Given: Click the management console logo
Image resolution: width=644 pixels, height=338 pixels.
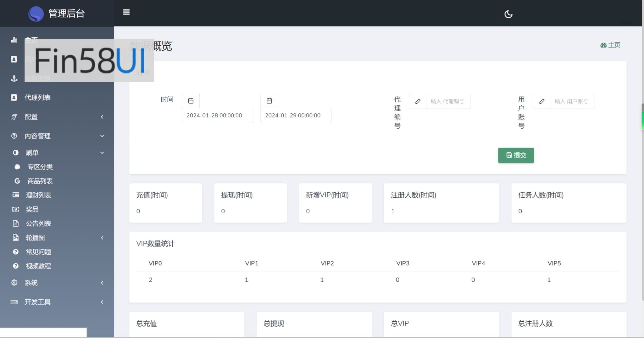Looking at the screenshot, I should click(x=36, y=14).
